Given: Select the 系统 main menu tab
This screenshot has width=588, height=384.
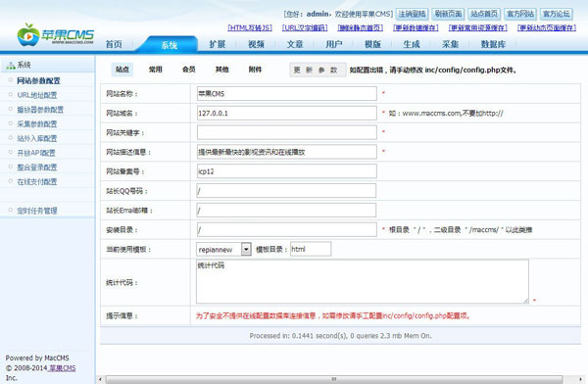Looking at the screenshot, I should click(170, 45).
